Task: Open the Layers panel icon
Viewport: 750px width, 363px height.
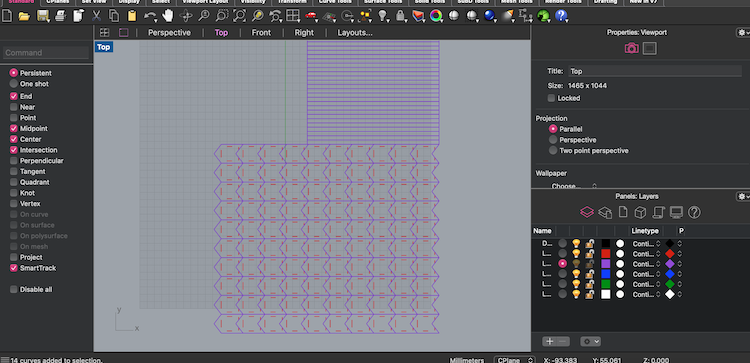Action: click(x=587, y=212)
